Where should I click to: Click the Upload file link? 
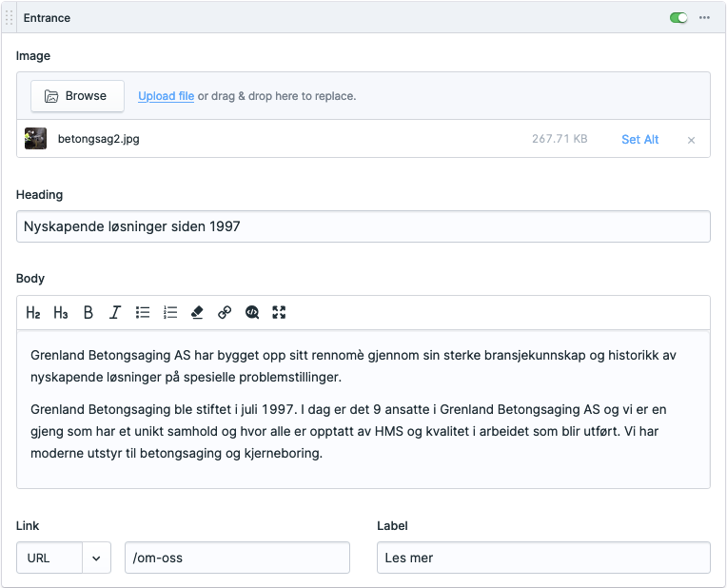166,96
